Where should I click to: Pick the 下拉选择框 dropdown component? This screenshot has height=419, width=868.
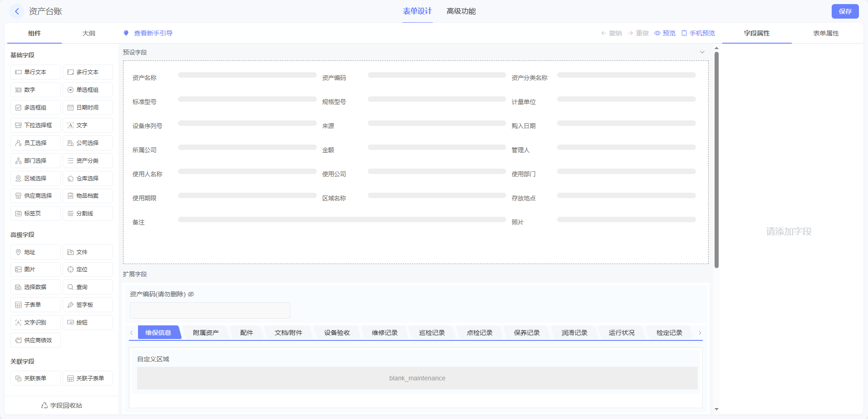tap(35, 125)
